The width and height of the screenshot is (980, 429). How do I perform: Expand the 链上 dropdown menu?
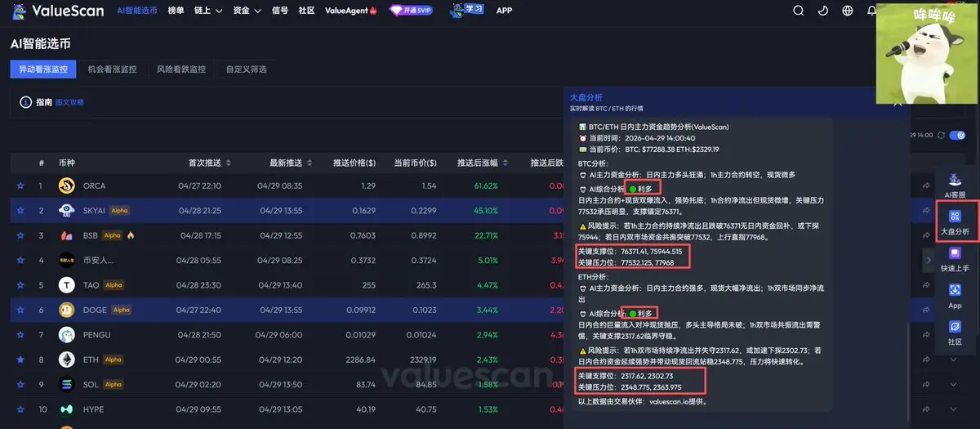[207, 11]
